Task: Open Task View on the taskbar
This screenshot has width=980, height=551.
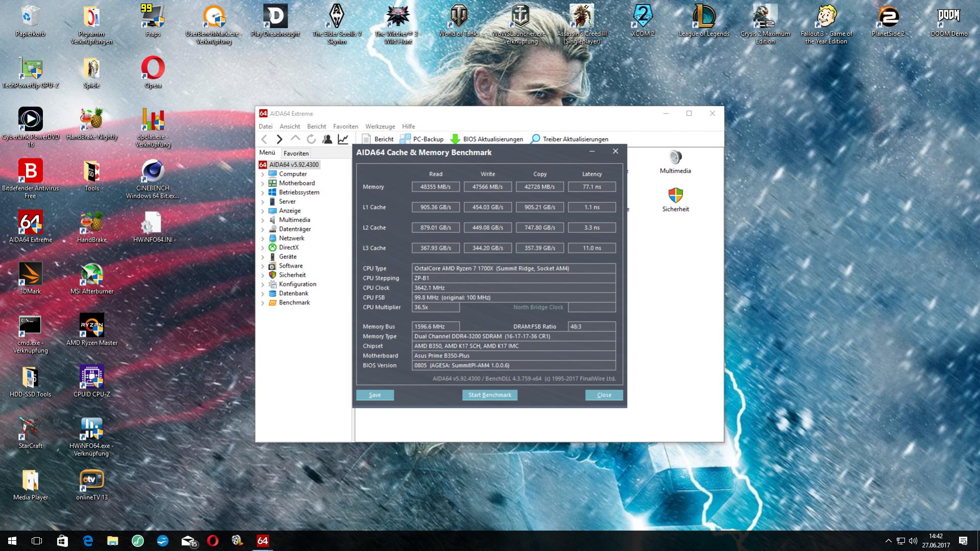Action: (x=37, y=541)
